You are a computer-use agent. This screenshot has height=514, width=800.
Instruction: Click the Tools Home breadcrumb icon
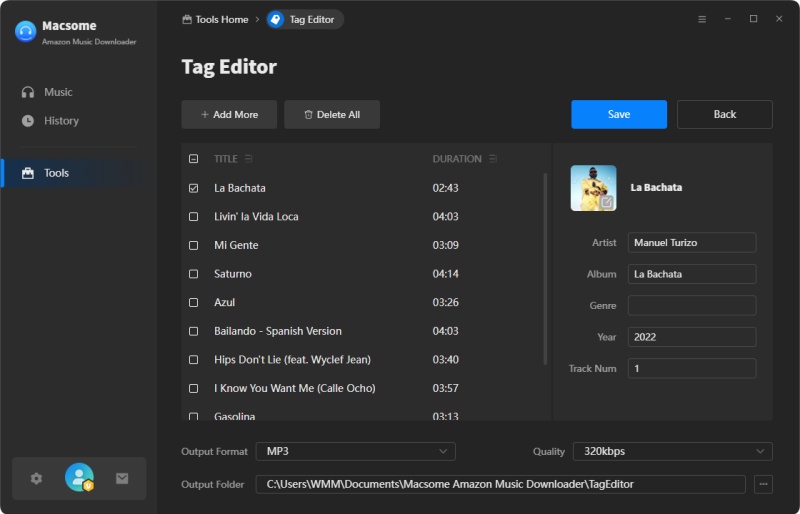pos(187,19)
